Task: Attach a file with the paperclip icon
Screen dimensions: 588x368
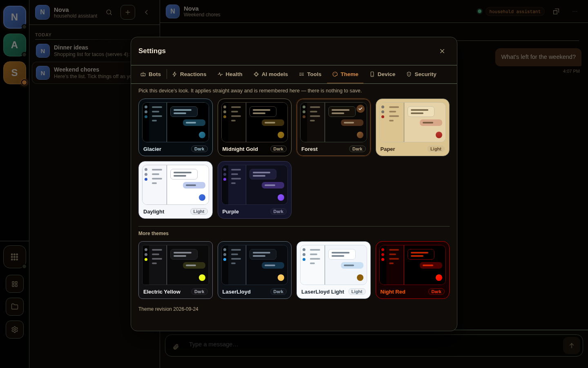Action: click(x=176, y=346)
